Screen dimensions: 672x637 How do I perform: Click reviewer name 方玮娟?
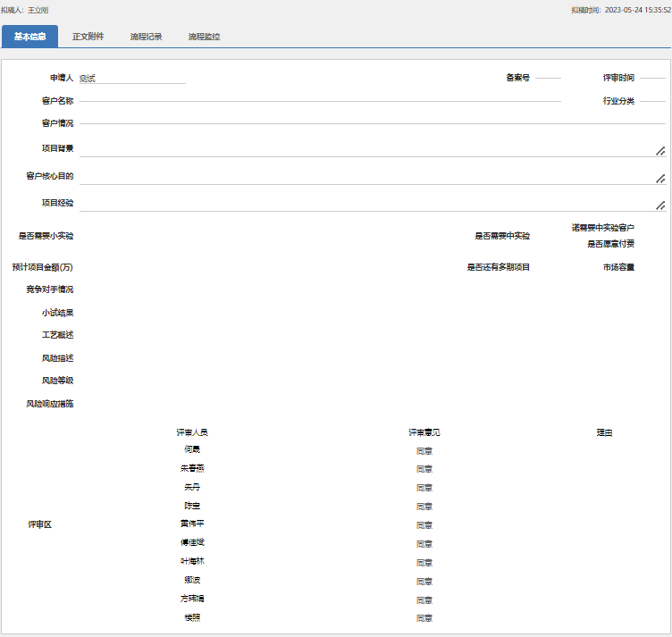click(192, 599)
